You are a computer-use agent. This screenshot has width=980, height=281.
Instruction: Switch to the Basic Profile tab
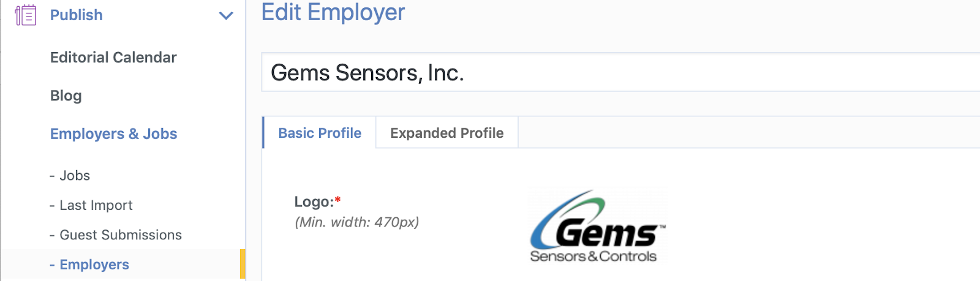pyautogui.click(x=320, y=133)
